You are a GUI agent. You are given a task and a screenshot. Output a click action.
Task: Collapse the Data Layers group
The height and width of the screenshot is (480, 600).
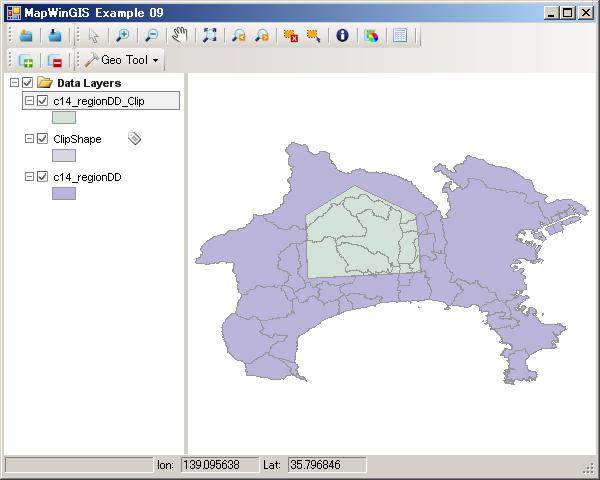(13, 83)
